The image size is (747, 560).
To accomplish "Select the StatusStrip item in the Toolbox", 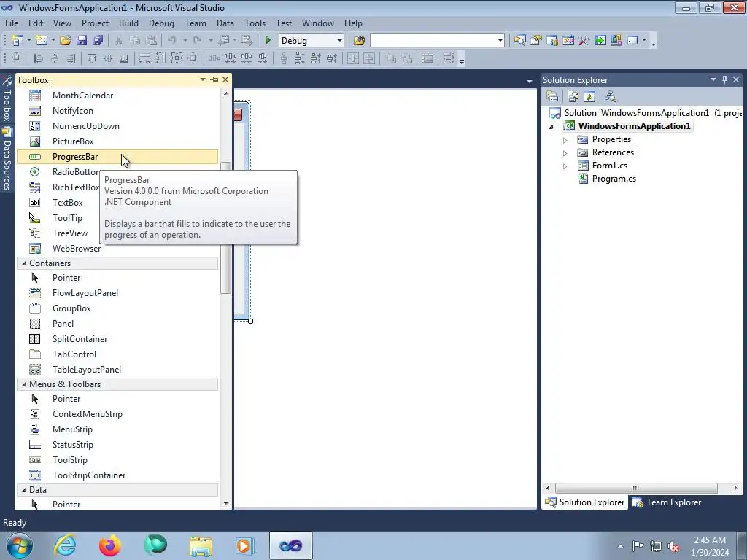I will tap(117, 445).
